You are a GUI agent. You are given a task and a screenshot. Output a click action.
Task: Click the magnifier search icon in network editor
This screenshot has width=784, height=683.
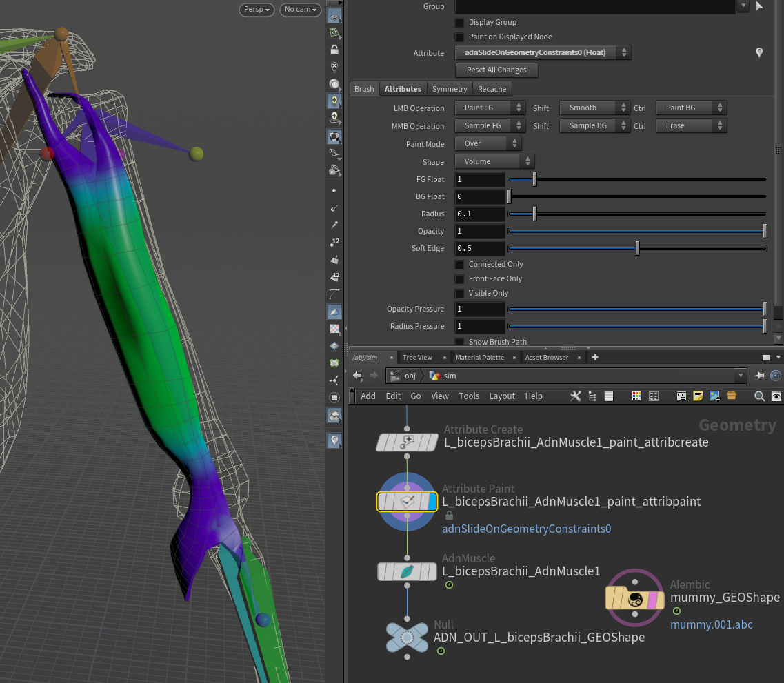(759, 396)
